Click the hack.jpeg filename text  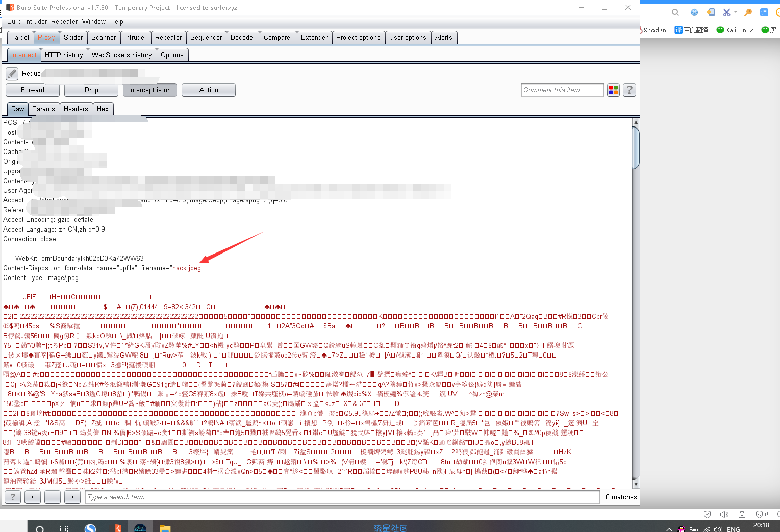pyautogui.click(x=187, y=268)
